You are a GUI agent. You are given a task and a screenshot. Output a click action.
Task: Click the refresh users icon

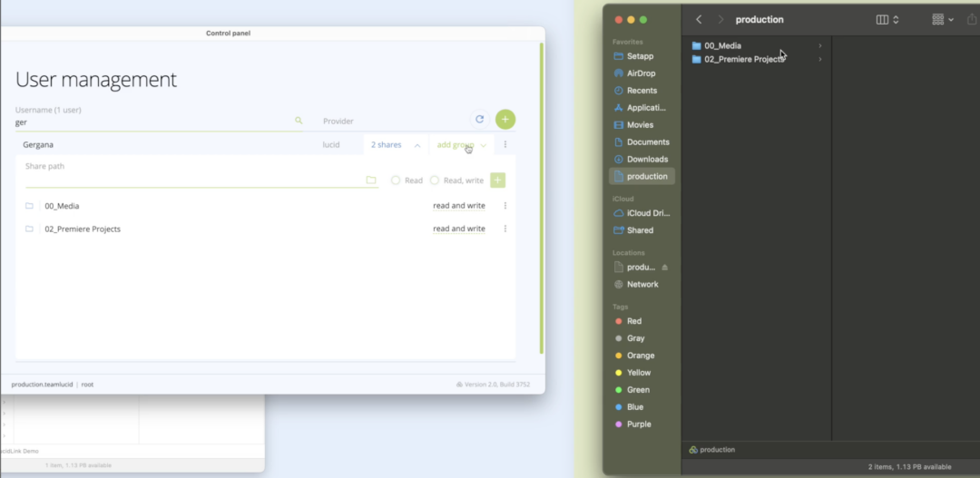pos(479,120)
